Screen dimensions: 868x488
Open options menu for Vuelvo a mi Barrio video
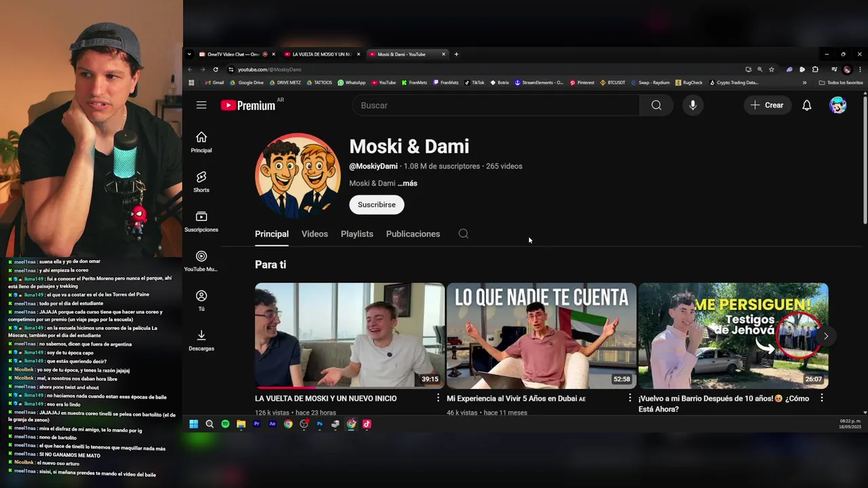point(822,399)
